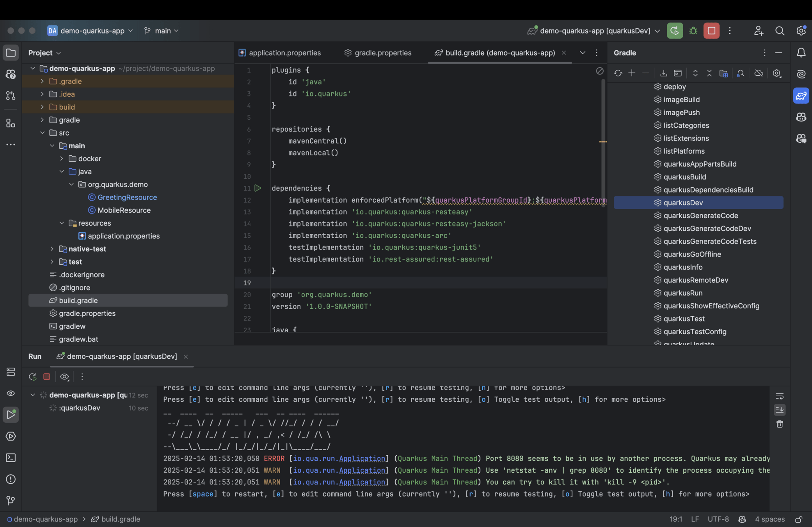
Task: Clear the Run console with trash icon
Action: 780,424
